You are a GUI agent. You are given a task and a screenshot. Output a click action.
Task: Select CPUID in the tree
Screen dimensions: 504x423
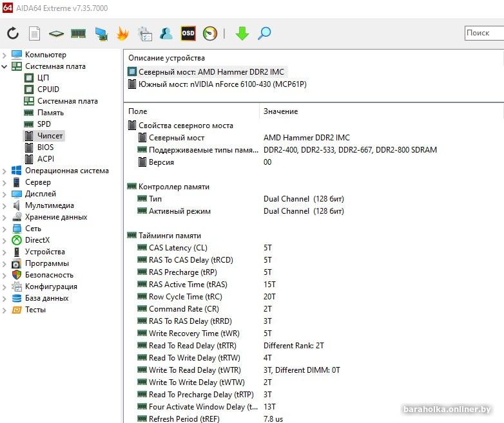click(x=48, y=89)
